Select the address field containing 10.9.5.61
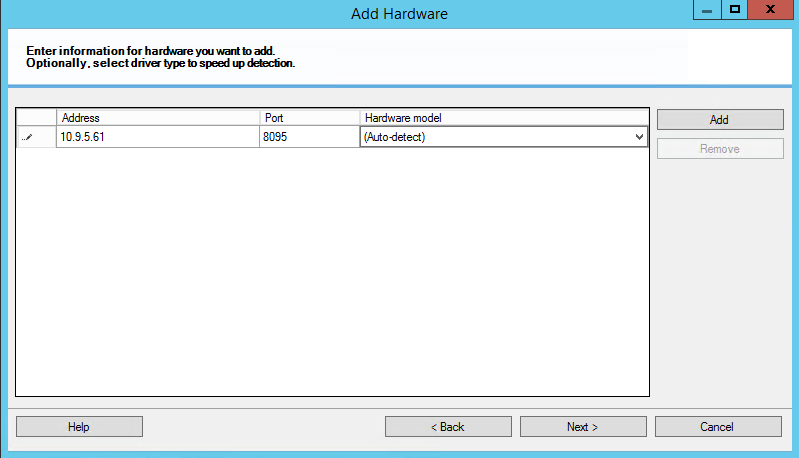Viewport: 799px width, 458px height. [x=158, y=137]
